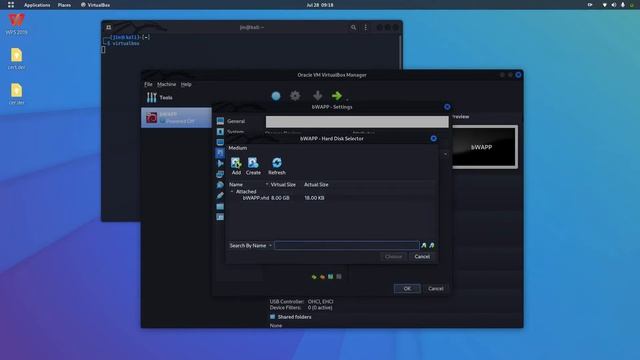Click the clock date in top panel
The height and width of the screenshot is (360, 640).
pyautogui.click(x=320, y=5)
